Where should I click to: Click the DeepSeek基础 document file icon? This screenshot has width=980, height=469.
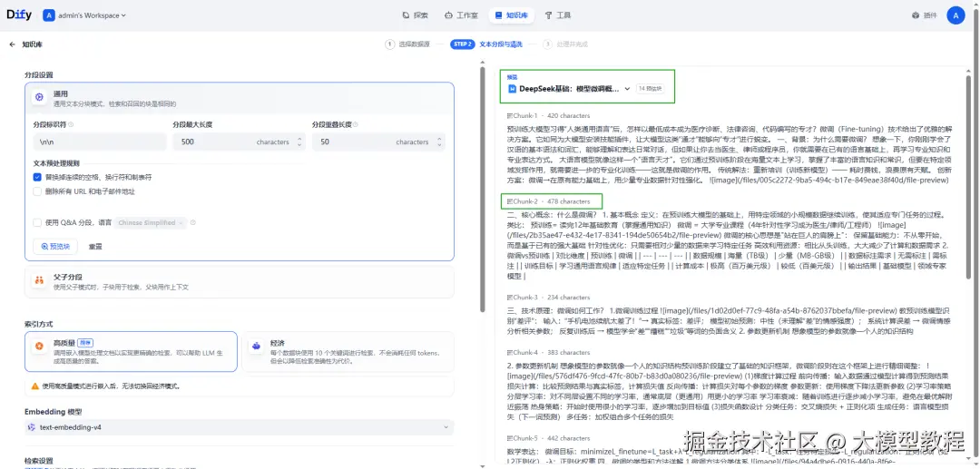point(513,89)
